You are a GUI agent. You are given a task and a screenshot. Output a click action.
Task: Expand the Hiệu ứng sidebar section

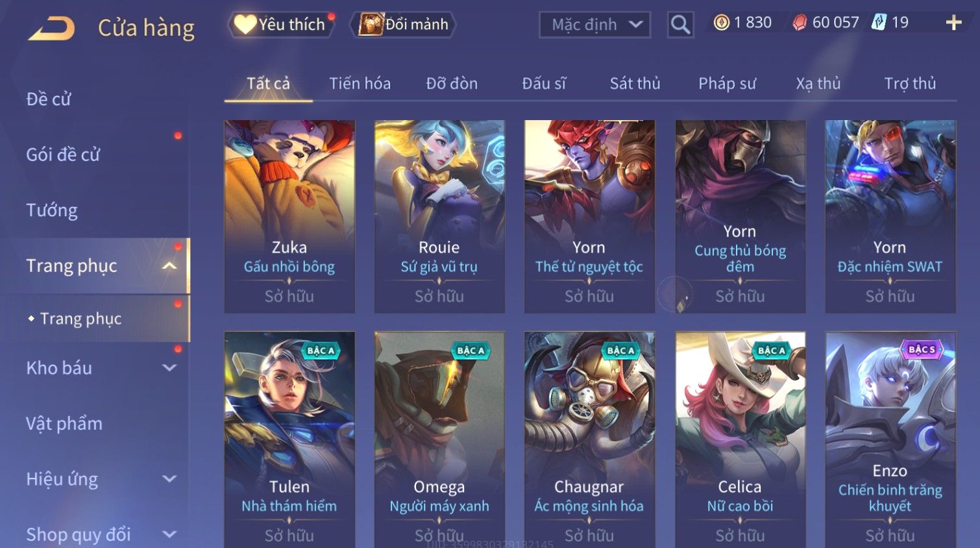coord(169,479)
